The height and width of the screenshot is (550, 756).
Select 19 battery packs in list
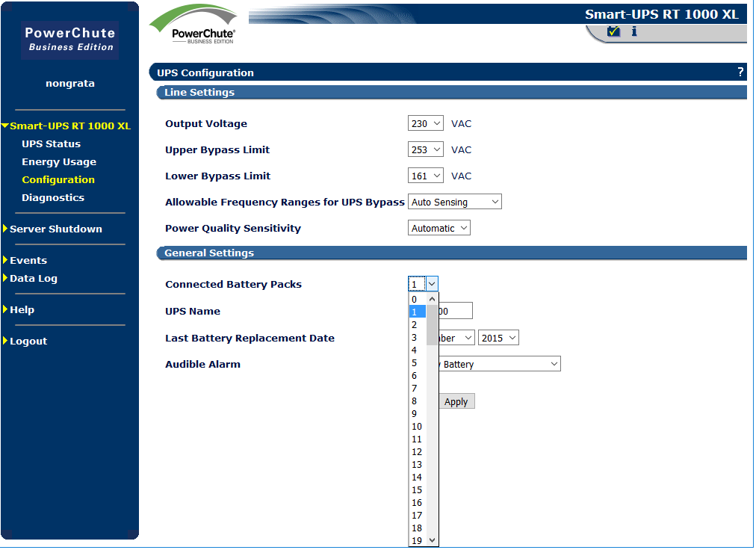pos(418,540)
